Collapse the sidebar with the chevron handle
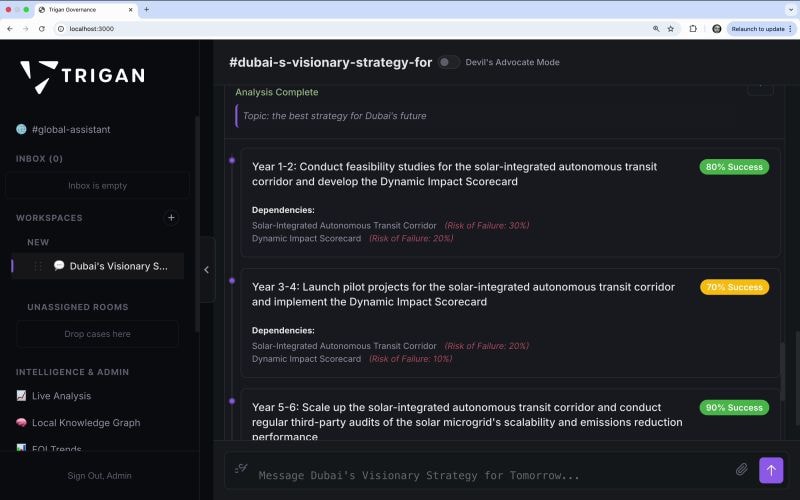Image resolution: width=800 pixels, height=500 pixels. click(x=207, y=270)
